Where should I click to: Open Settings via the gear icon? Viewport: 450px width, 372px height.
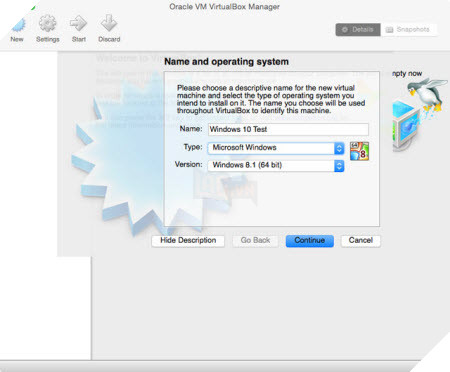click(x=48, y=24)
